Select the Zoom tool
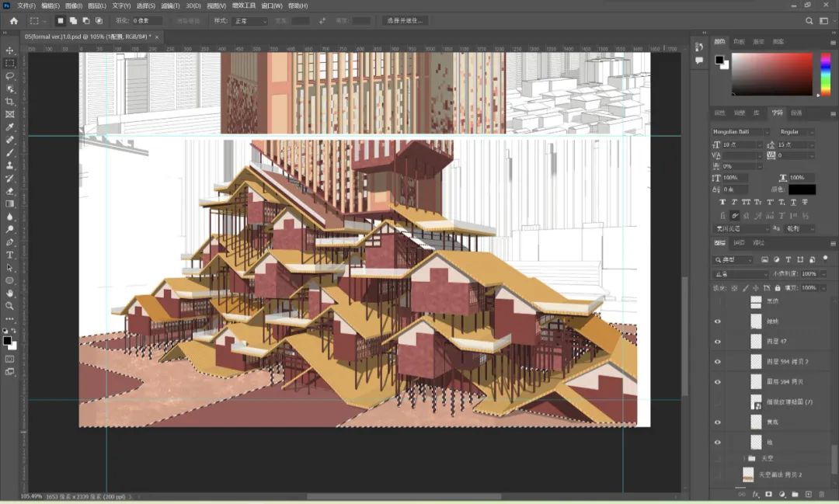Viewport: 839px width, 504px height. (x=9, y=306)
